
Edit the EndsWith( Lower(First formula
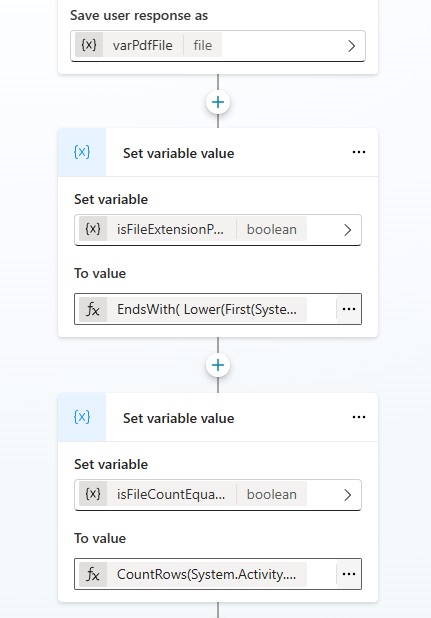coord(206,309)
